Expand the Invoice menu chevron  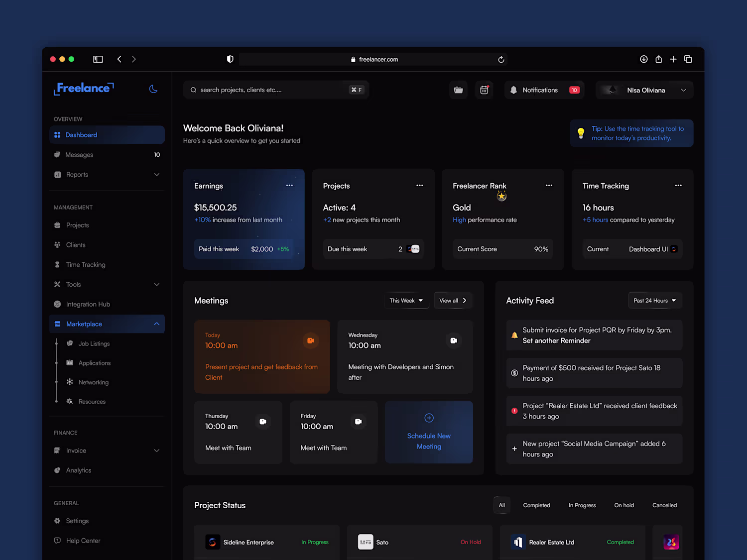click(x=157, y=450)
